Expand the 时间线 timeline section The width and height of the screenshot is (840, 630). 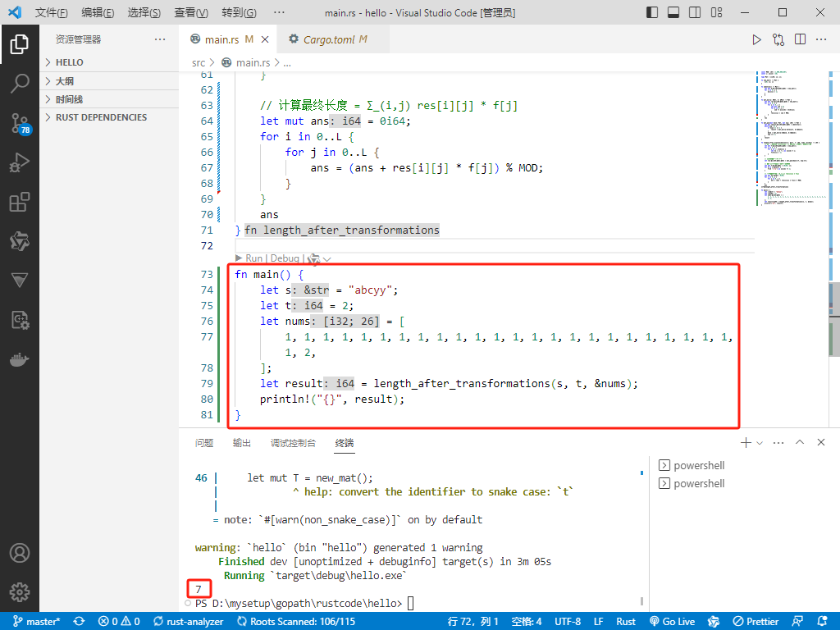[109, 99]
